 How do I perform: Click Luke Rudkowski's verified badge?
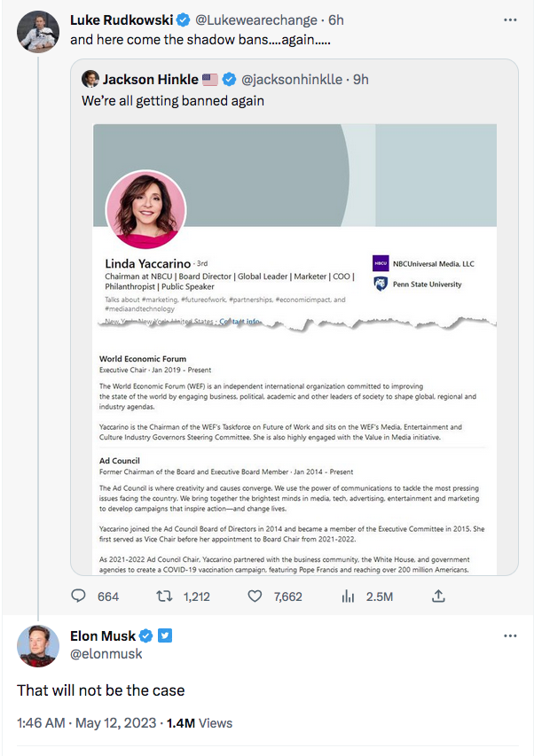click(x=183, y=19)
